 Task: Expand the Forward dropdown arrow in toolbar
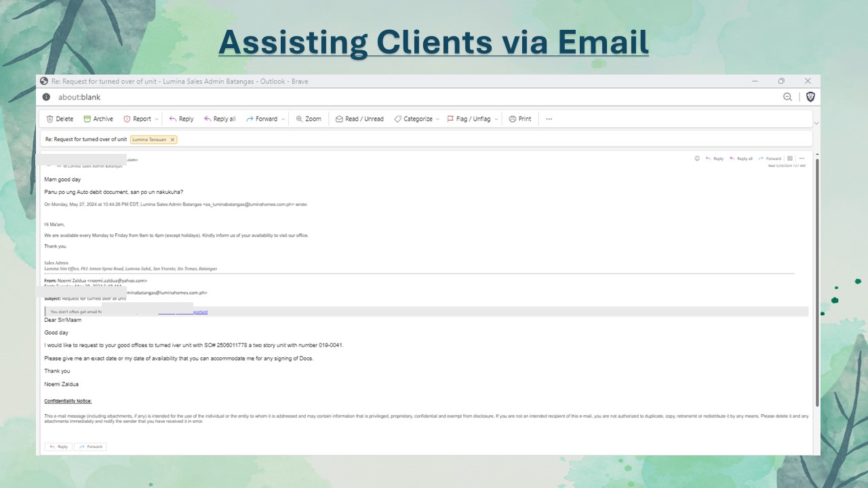point(283,119)
